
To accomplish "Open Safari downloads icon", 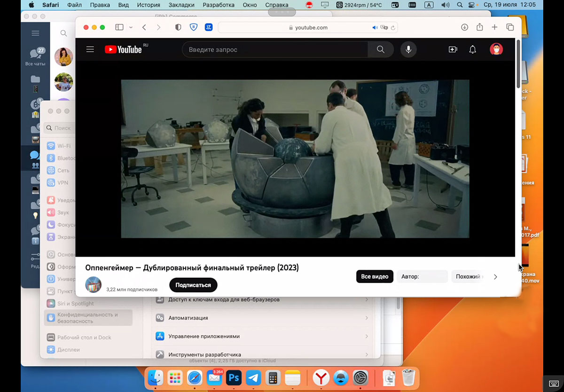I will point(464,27).
